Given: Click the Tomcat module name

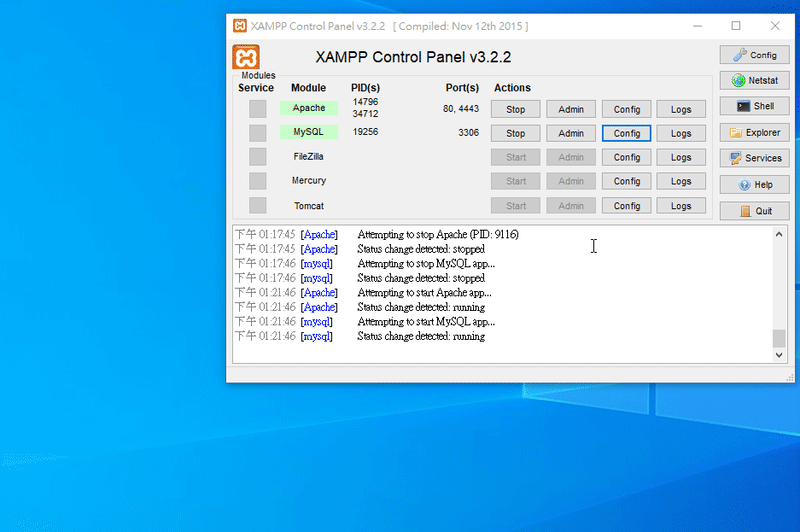Looking at the screenshot, I should [309, 206].
